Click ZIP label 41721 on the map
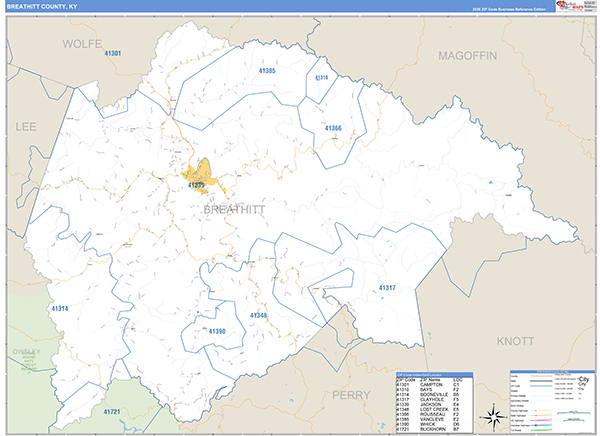The image size is (600, 436). tap(112, 412)
